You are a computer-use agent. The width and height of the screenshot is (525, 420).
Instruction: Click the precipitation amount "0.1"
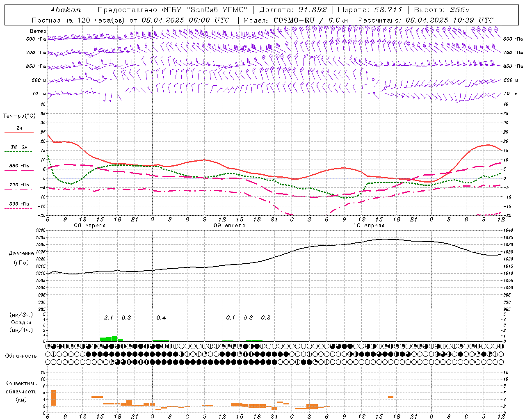[231, 317]
